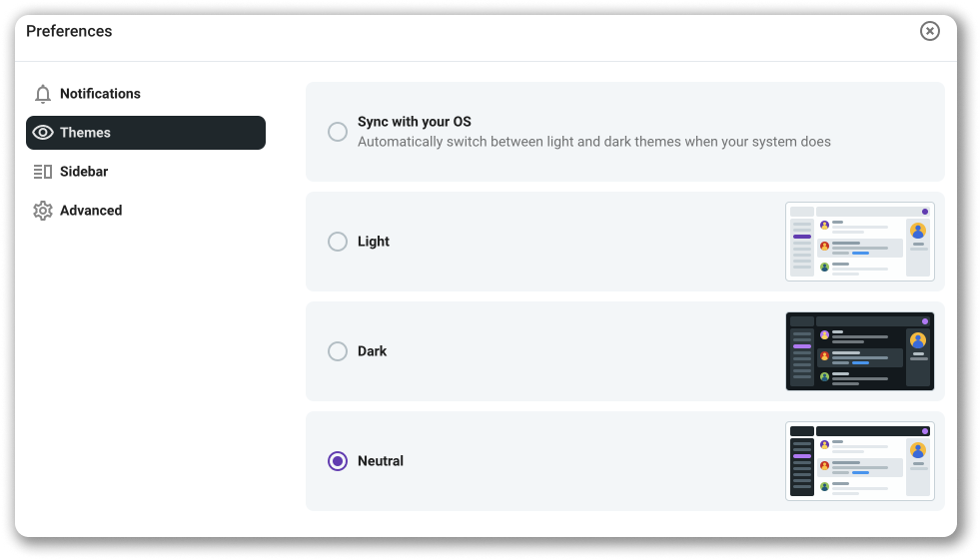Screen dimensions: 980x560
Task: Click the eye icon beside Themes
Action: point(43,133)
